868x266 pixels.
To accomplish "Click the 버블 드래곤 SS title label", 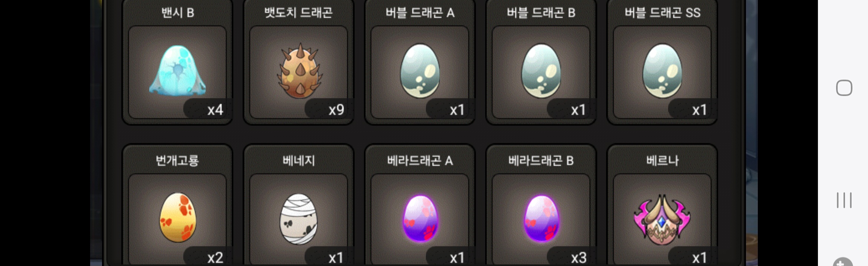I will pos(662,13).
